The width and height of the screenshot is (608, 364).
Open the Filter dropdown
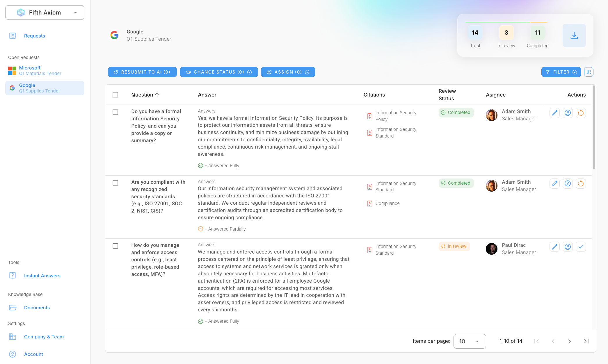click(x=561, y=72)
